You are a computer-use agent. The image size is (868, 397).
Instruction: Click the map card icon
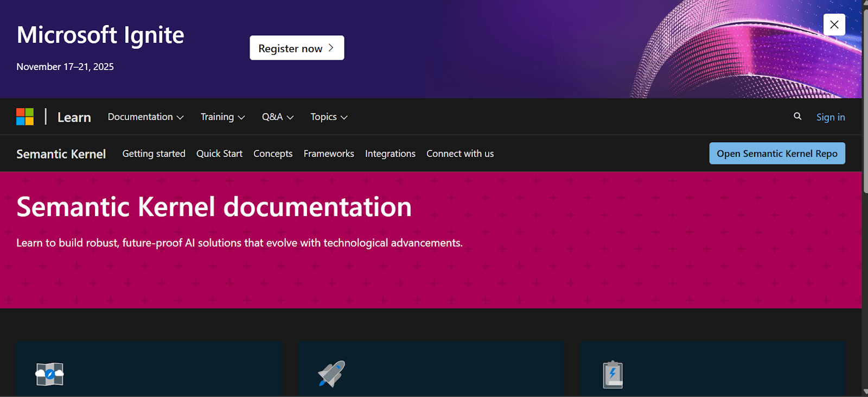pyautogui.click(x=49, y=374)
